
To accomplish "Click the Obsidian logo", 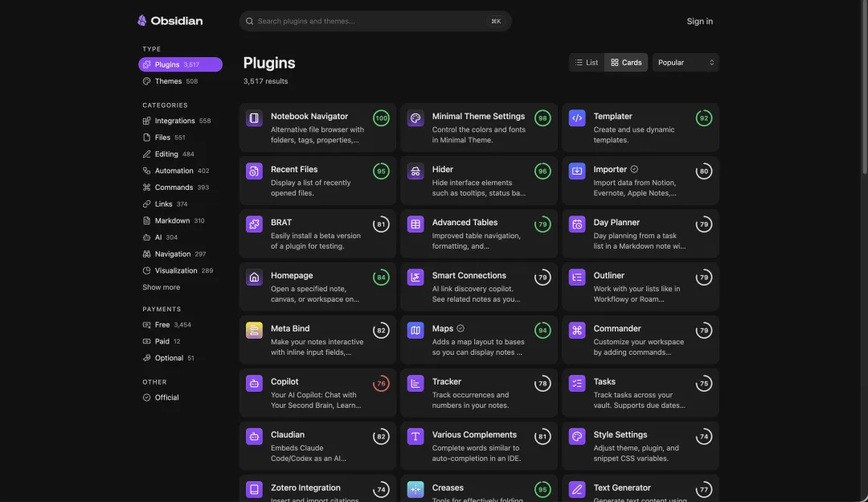I will [x=170, y=21].
